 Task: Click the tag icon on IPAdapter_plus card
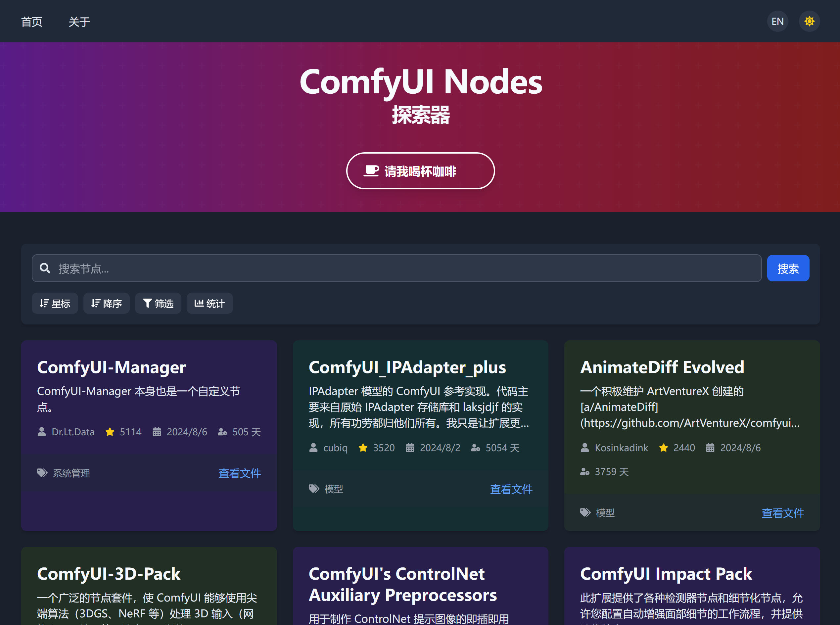coord(314,489)
